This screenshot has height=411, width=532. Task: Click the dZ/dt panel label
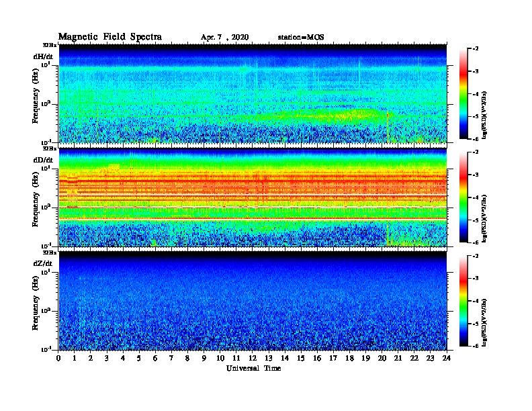click(43, 263)
